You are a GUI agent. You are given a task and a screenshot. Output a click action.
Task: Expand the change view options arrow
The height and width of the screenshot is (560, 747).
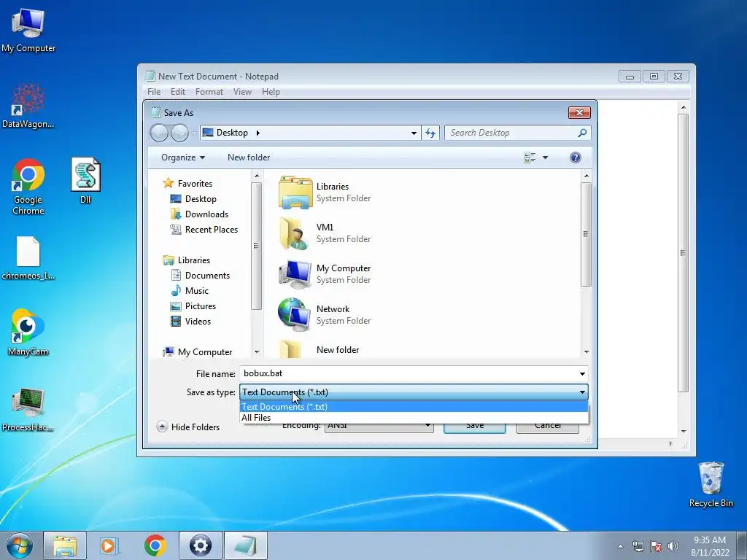tap(545, 157)
